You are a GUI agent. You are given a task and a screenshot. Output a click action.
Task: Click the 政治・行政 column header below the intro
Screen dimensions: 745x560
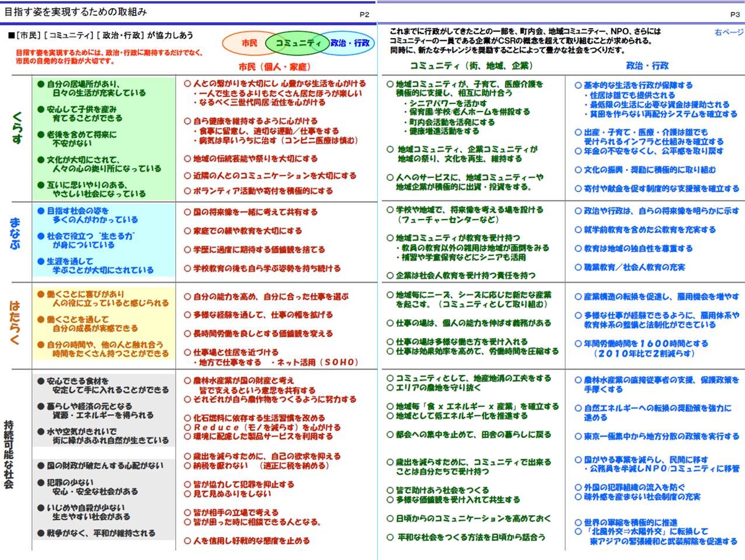point(647,66)
